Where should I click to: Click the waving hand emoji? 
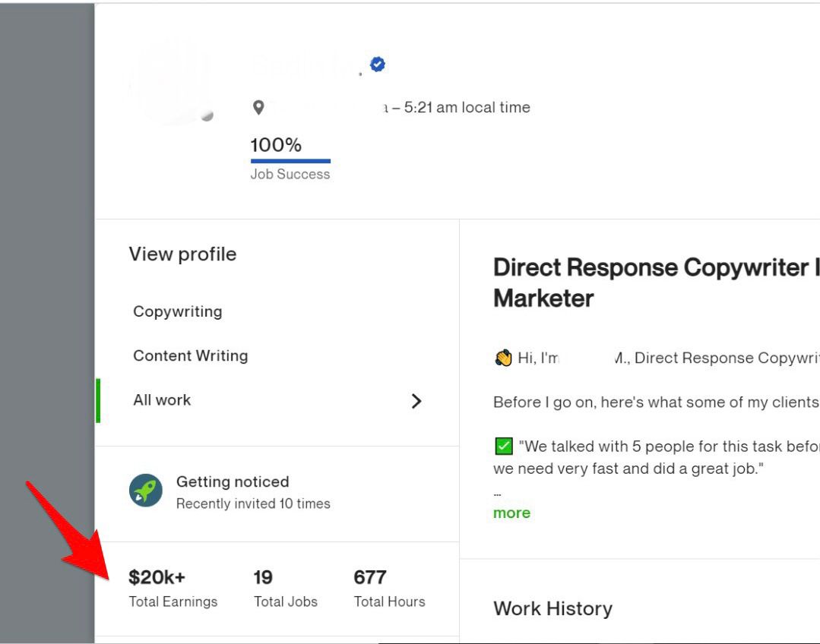pos(503,358)
